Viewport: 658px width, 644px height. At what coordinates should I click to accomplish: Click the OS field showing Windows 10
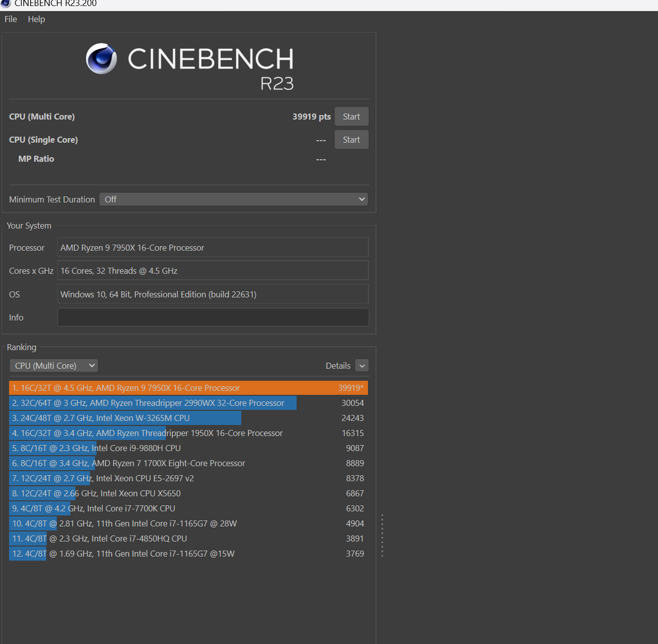pos(213,294)
